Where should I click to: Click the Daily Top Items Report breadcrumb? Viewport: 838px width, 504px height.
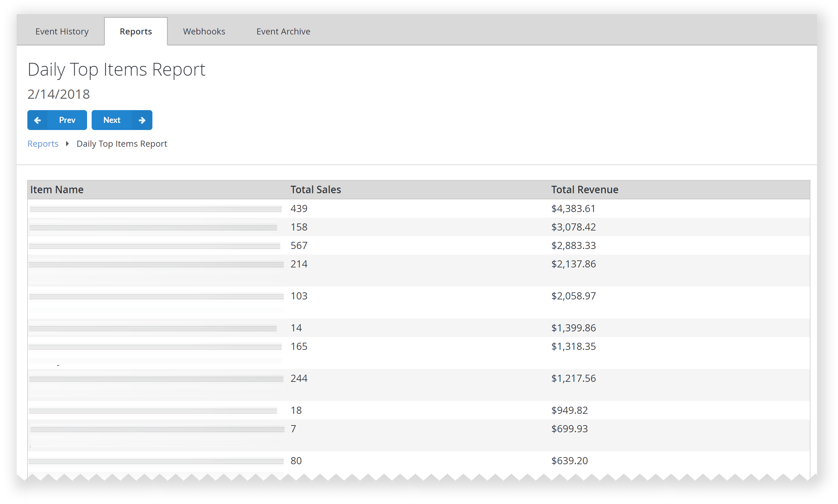(121, 143)
